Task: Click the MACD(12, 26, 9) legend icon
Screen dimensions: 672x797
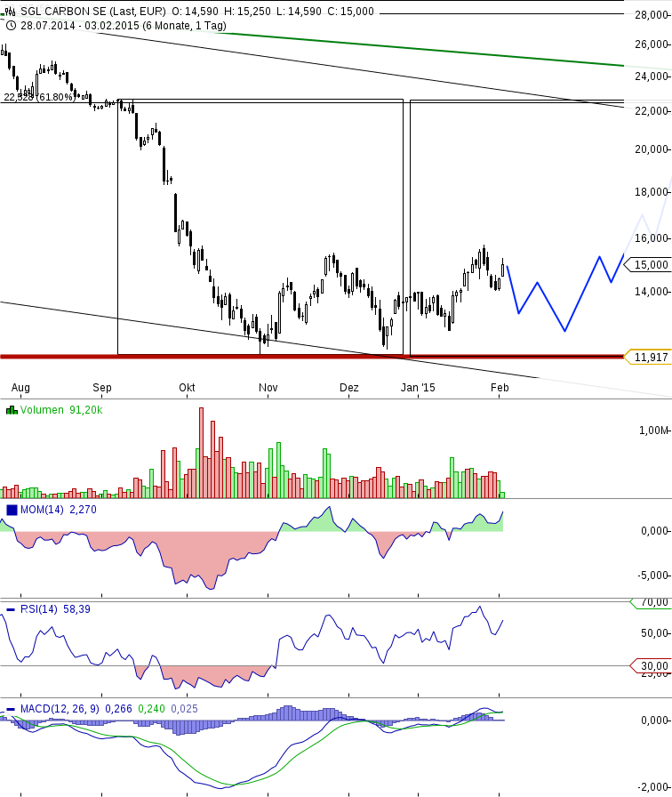Action: click(12, 709)
